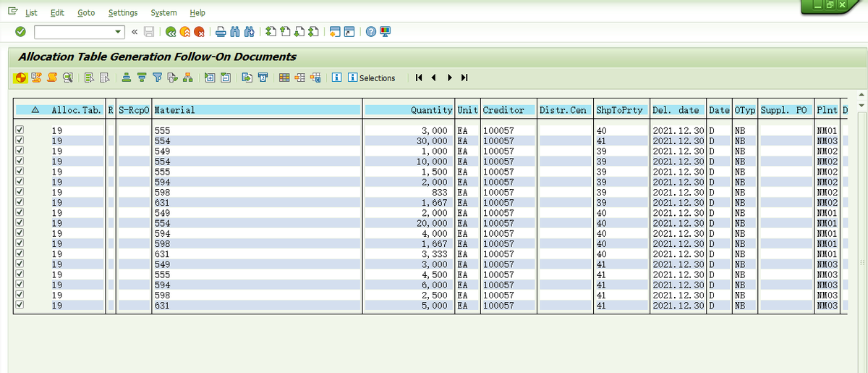Click the Previous Page icon in top toolbar

(284, 32)
